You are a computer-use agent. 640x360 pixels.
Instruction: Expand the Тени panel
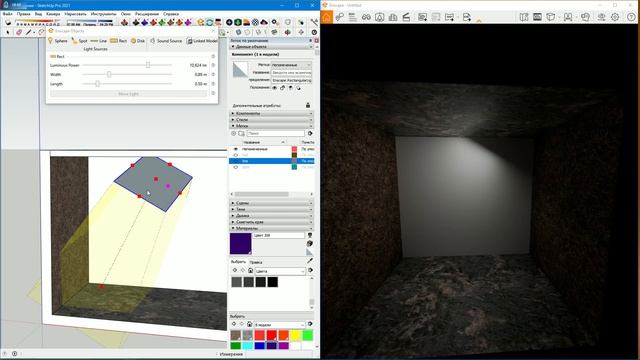(x=272, y=209)
